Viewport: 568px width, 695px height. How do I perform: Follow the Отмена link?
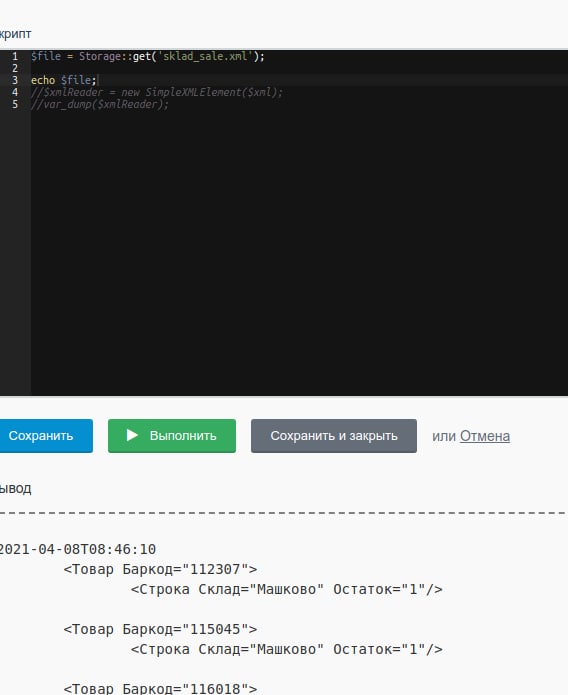485,436
